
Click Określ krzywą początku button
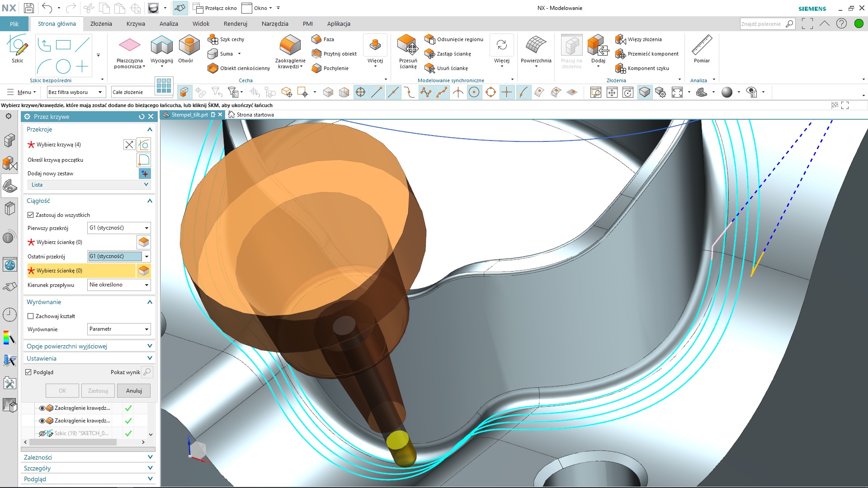[144, 160]
